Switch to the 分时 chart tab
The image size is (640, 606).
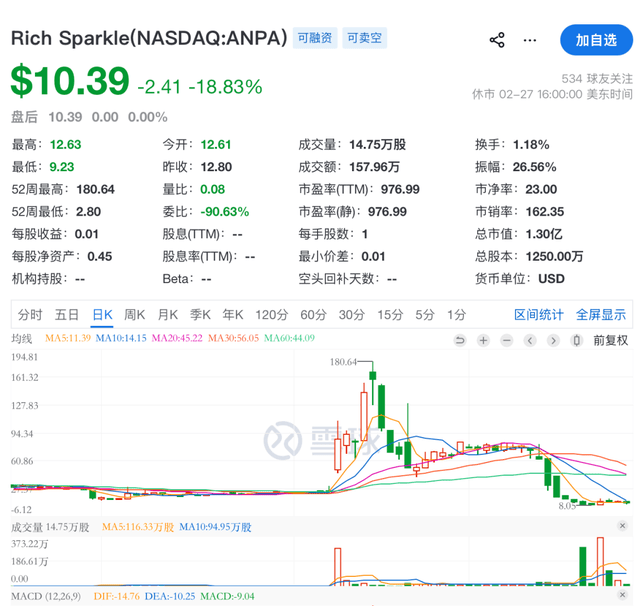point(30,314)
